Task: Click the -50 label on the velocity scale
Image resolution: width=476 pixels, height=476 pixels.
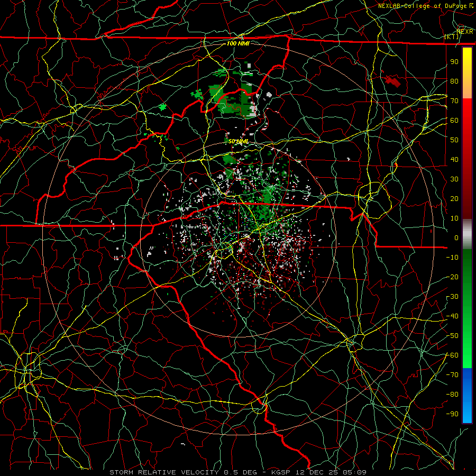Action: pyautogui.click(x=452, y=336)
